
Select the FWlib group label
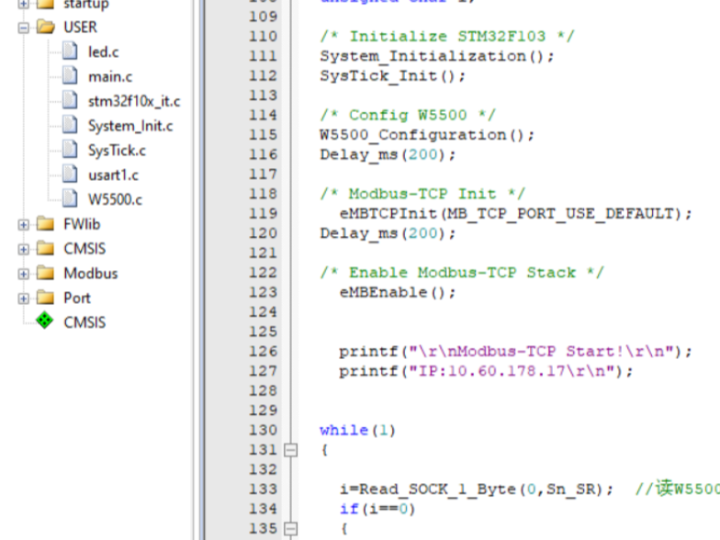[x=82, y=224]
